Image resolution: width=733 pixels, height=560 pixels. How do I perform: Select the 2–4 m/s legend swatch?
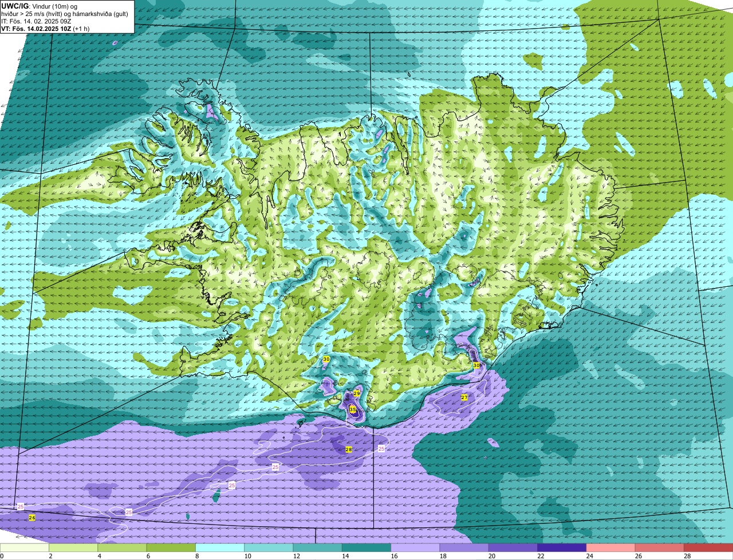point(73,547)
